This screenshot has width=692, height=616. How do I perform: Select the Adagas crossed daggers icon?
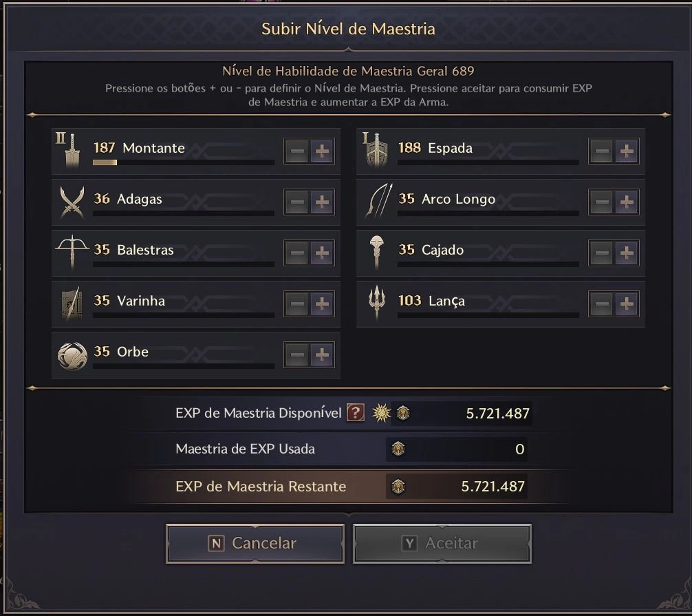(x=72, y=201)
